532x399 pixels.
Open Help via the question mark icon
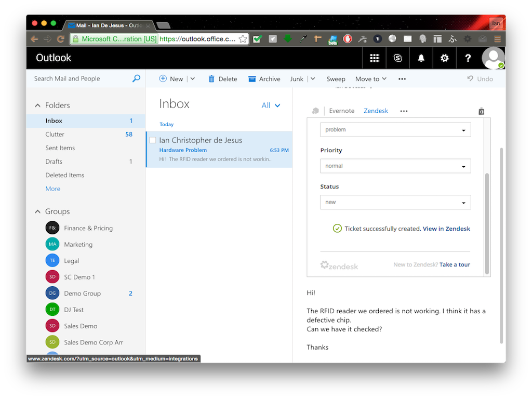(x=468, y=58)
